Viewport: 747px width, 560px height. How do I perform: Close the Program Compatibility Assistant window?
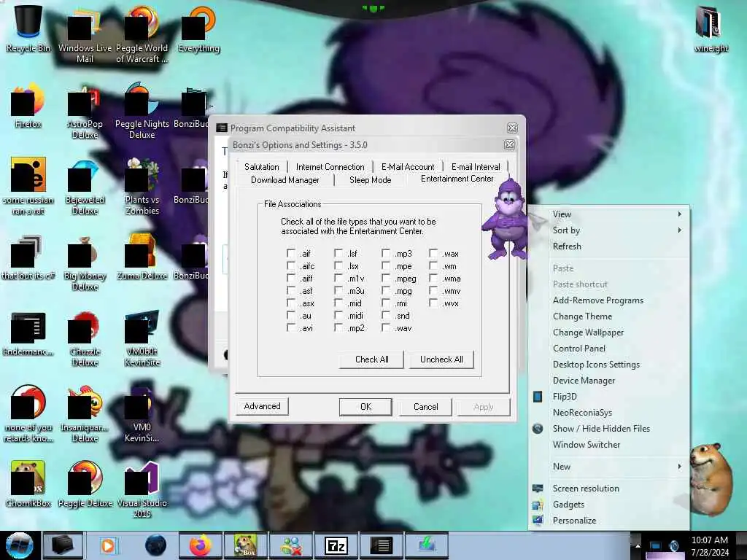[512, 128]
